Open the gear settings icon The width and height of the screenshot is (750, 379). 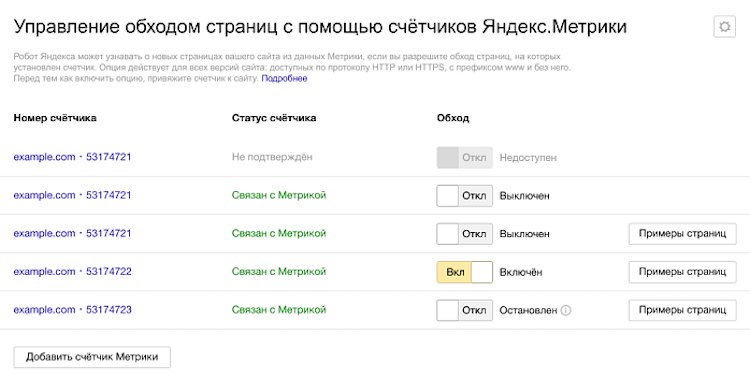pyautogui.click(x=724, y=26)
